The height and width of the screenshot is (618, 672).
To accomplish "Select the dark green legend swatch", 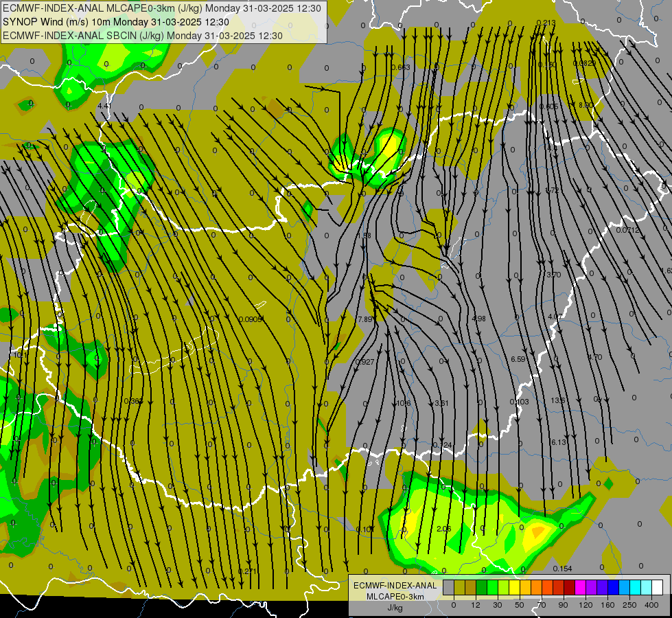I will click(481, 587).
